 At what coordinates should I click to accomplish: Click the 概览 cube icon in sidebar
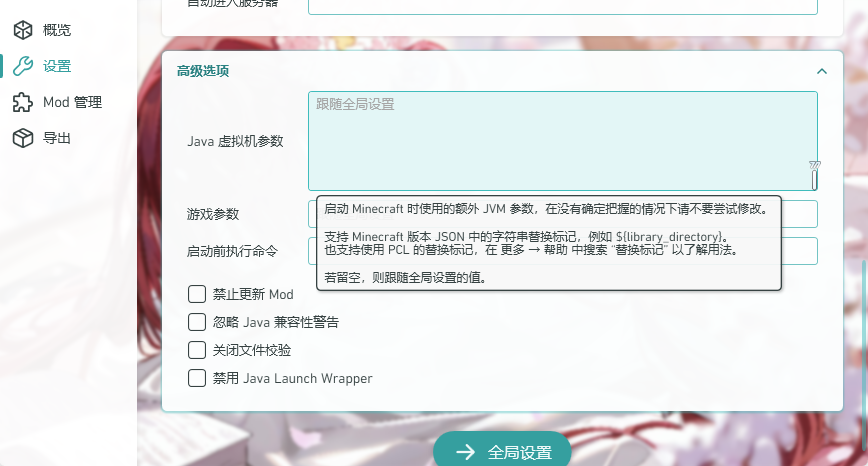click(x=23, y=30)
